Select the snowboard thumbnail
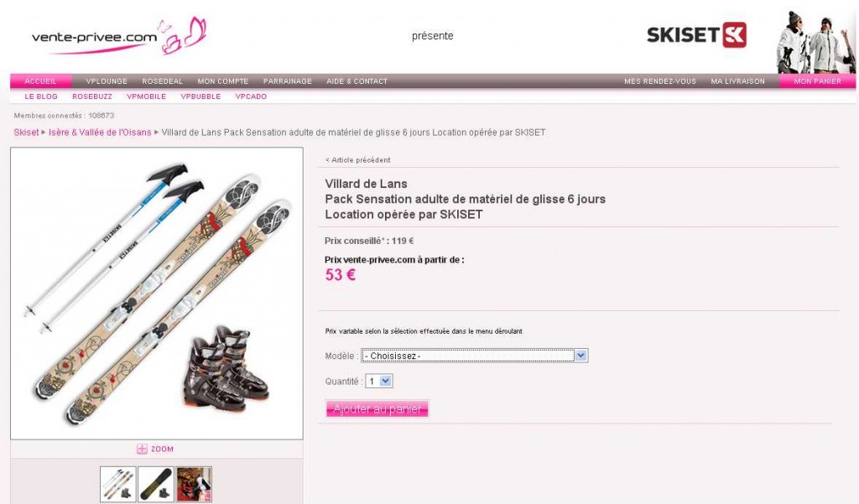The image size is (859, 504). click(x=156, y=484)
